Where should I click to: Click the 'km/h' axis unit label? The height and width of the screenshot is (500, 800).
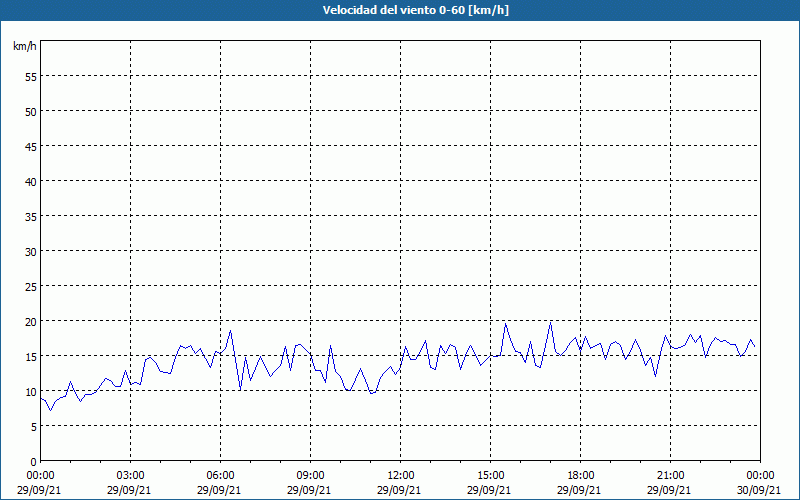point(24,46)
